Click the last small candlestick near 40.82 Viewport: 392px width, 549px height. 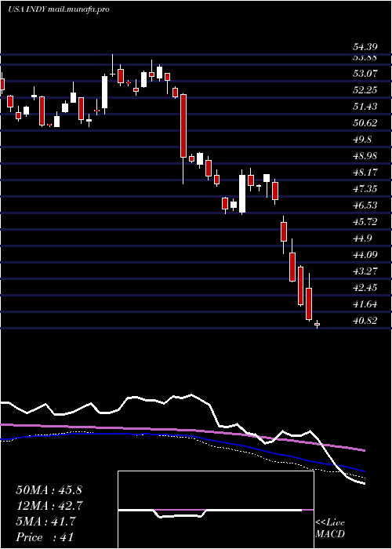point(317,324)
